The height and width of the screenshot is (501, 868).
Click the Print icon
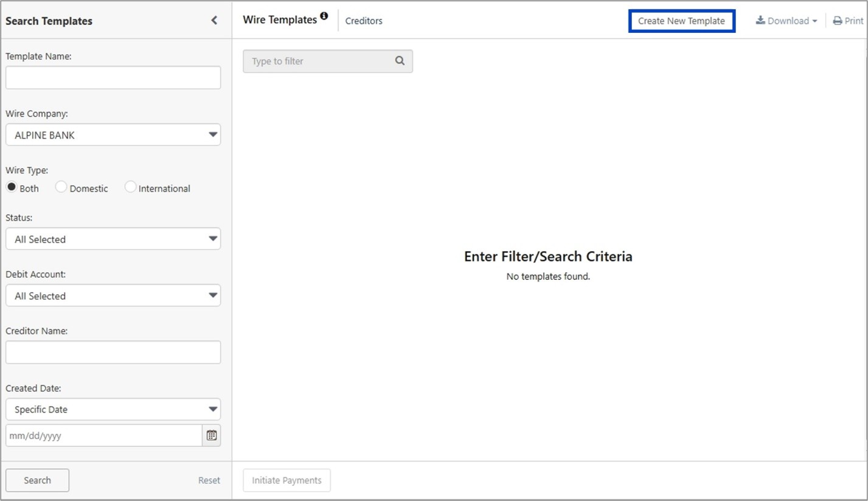[838, 21]
